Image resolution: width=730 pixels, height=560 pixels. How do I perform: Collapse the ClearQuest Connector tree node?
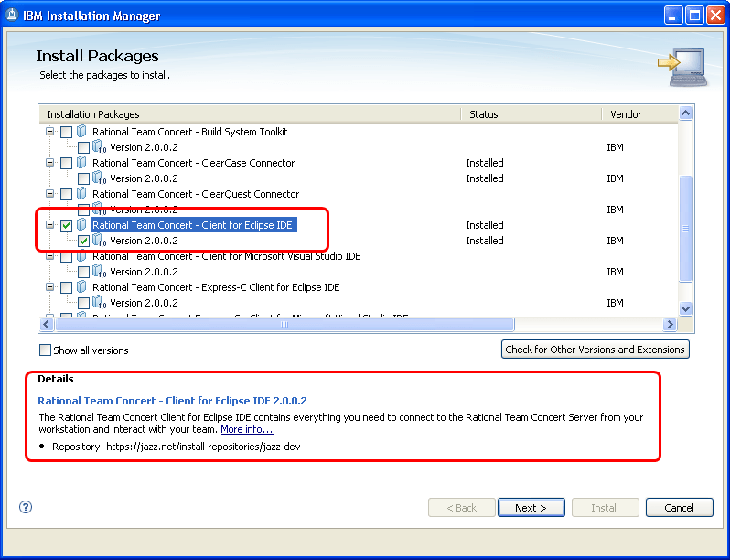[x=49, y=194]
